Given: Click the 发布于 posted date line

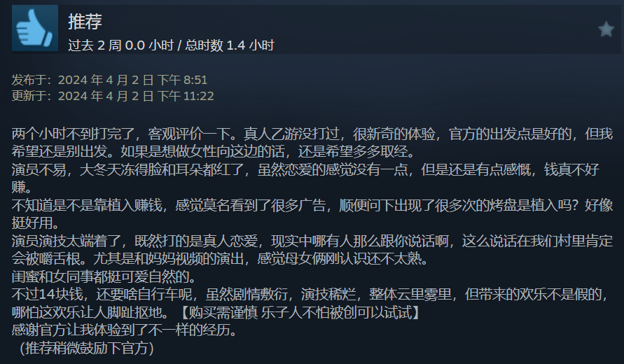Looking at the screenshot, I should click(x=109, y=80).
